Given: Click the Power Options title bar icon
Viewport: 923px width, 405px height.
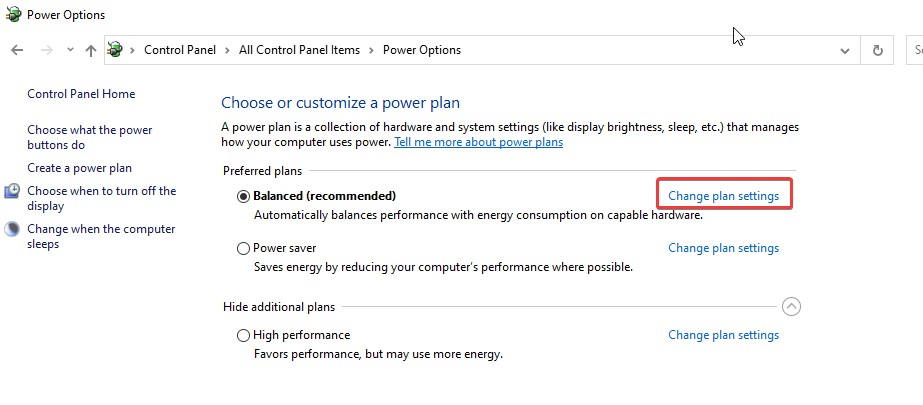Looking at the screenshot, I should tap(13, 15).
